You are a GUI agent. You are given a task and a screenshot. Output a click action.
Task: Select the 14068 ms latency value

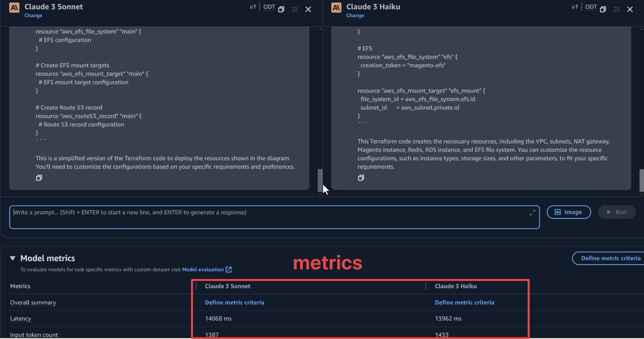coord(218,319)
